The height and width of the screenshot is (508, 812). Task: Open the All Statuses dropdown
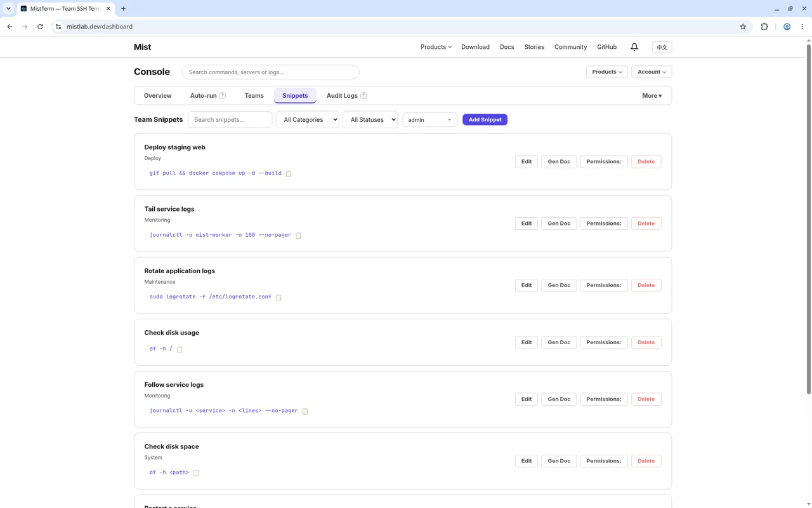pyautogui.click(x=370, y=119)
